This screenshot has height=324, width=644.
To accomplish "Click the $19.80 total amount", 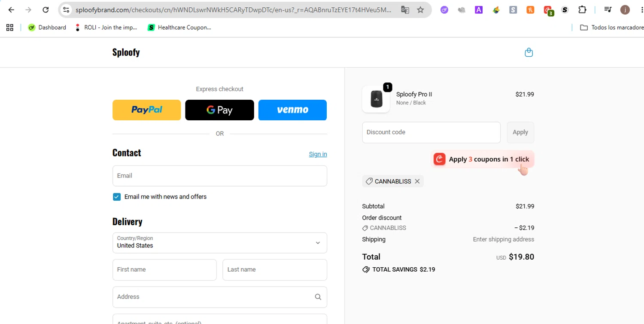I will coord(521,257).
